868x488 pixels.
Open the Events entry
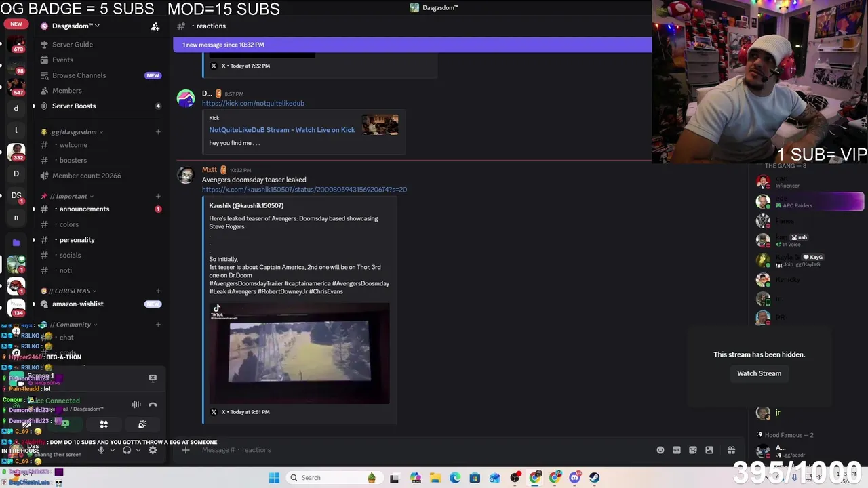coord(62,60)
